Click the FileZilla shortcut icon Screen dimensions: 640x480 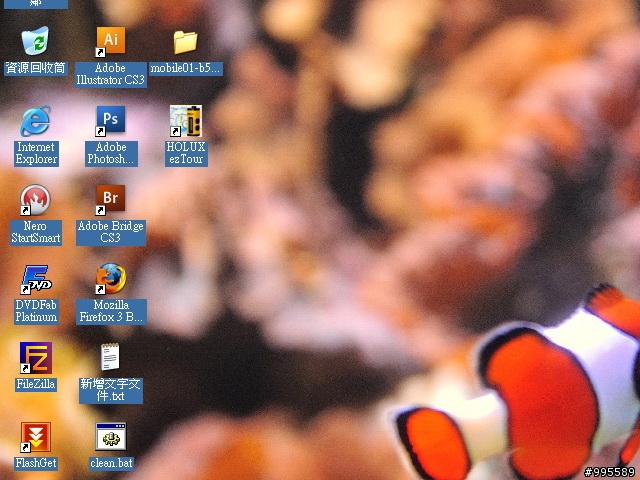pos(36,358)
